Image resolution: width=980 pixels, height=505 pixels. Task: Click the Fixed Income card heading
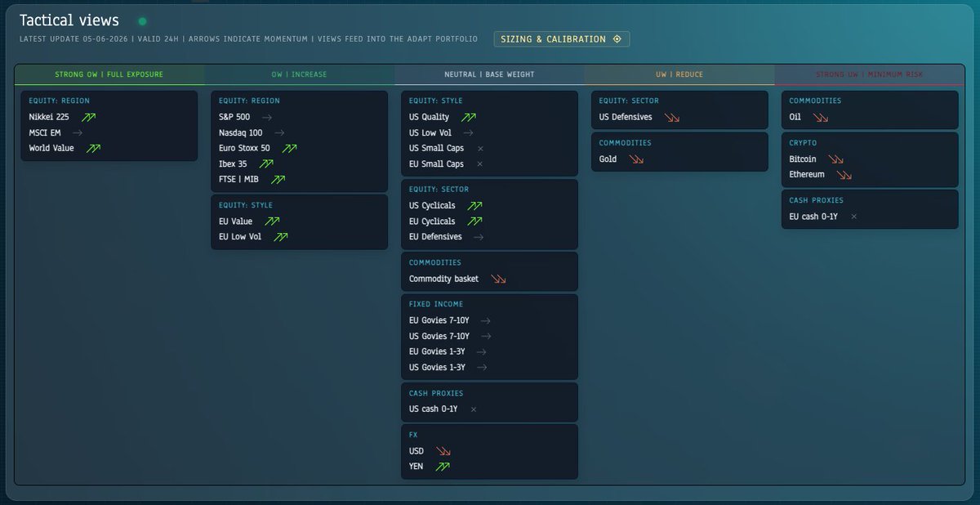click(x=436, y=304)
